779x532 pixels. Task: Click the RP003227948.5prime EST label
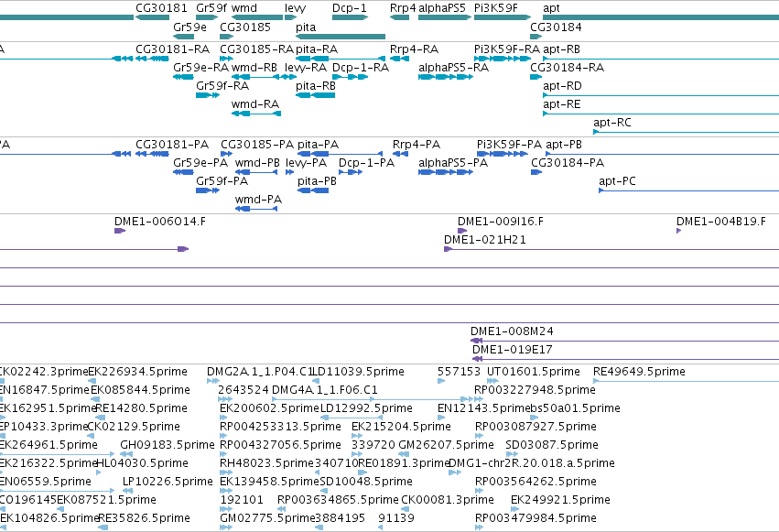536,390
